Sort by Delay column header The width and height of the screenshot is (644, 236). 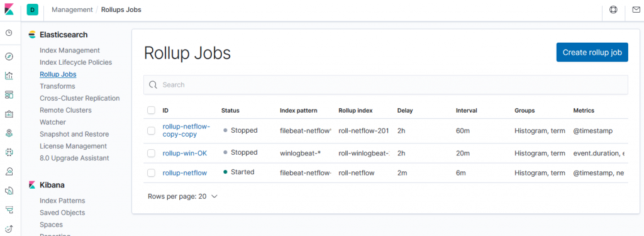point(405,110)
